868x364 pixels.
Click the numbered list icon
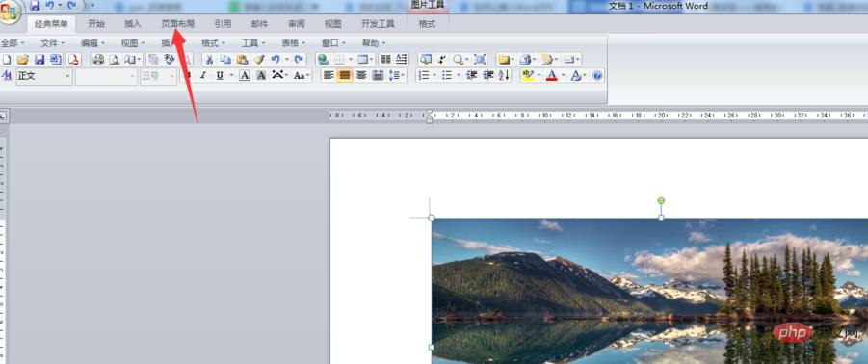click(424, 76)
